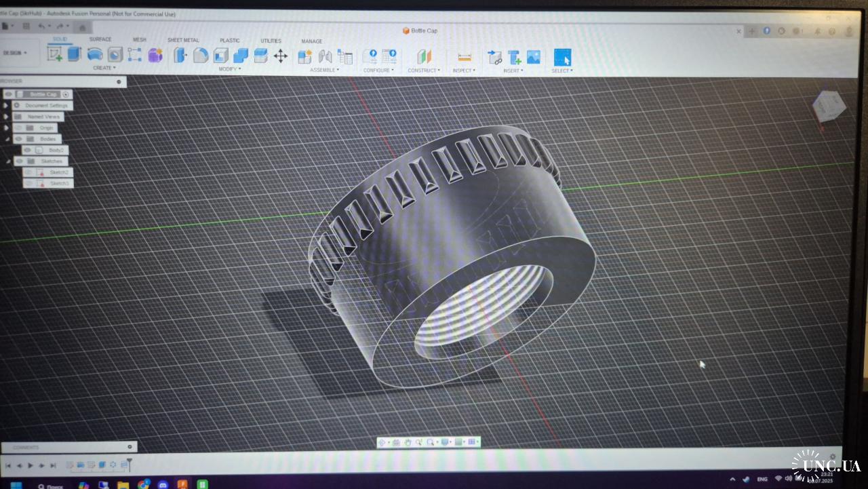Screen dimensions: 868x489
Task: Select the Press Pull tool
Action: pyautogui.click(x=180, y=55)
